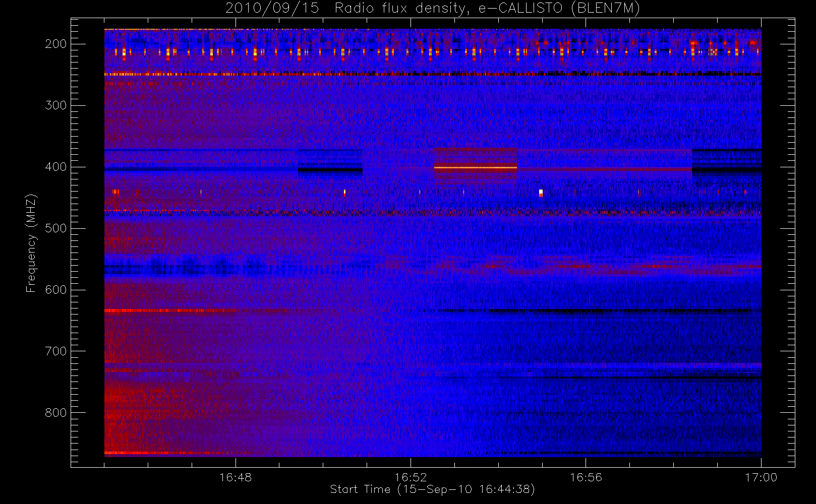Click the 800 frequency tick label
Viewport: 816px width, 504px height.
[x=56, y=413]
